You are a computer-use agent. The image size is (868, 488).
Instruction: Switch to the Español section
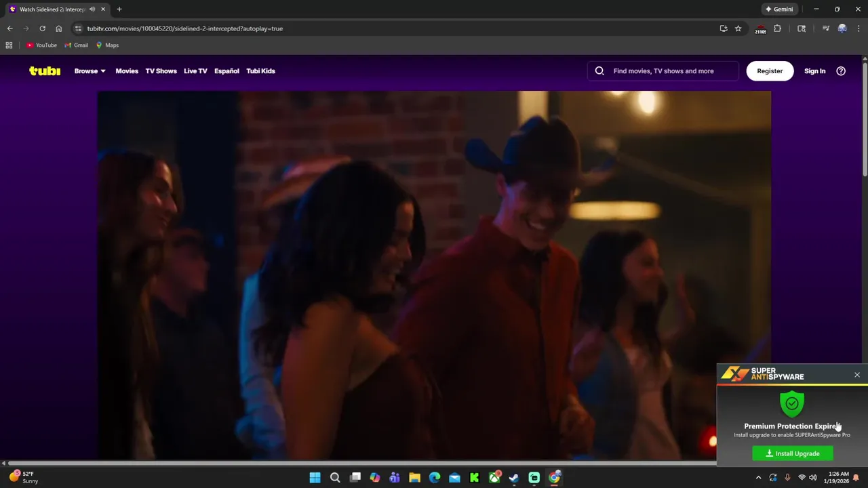click(x=226, y=70)
